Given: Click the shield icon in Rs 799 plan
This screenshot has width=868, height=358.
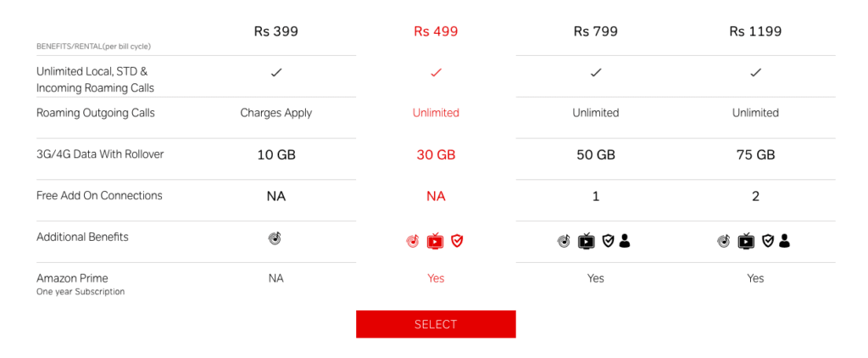Looking at the screenshot, I should [608, 241].
